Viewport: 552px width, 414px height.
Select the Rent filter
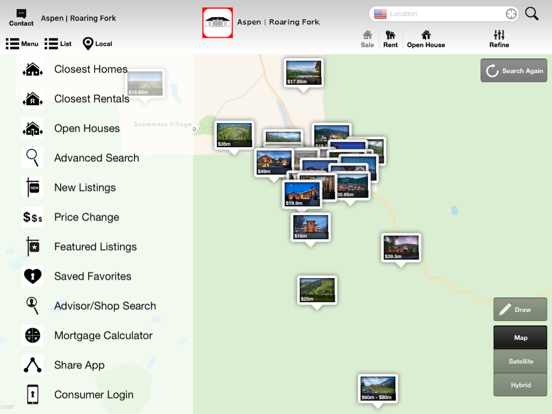click(390, 39)
